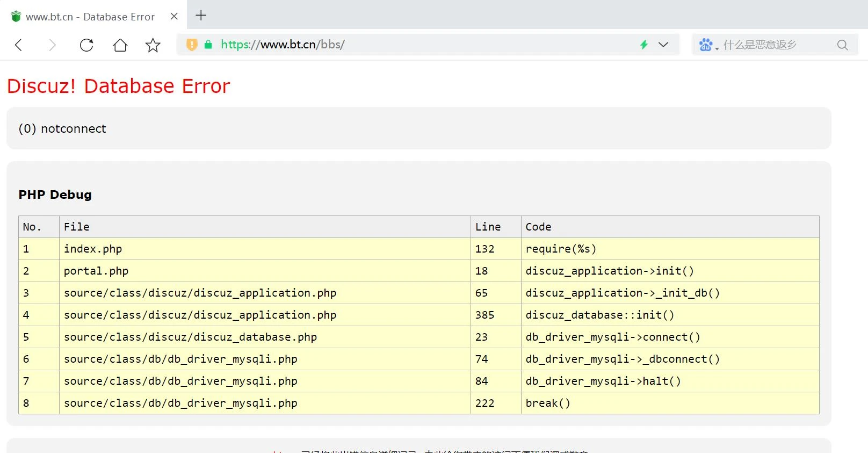868x453 pixels.
Task: Select the discuz_database.php file cell
Action: (265, 337)
